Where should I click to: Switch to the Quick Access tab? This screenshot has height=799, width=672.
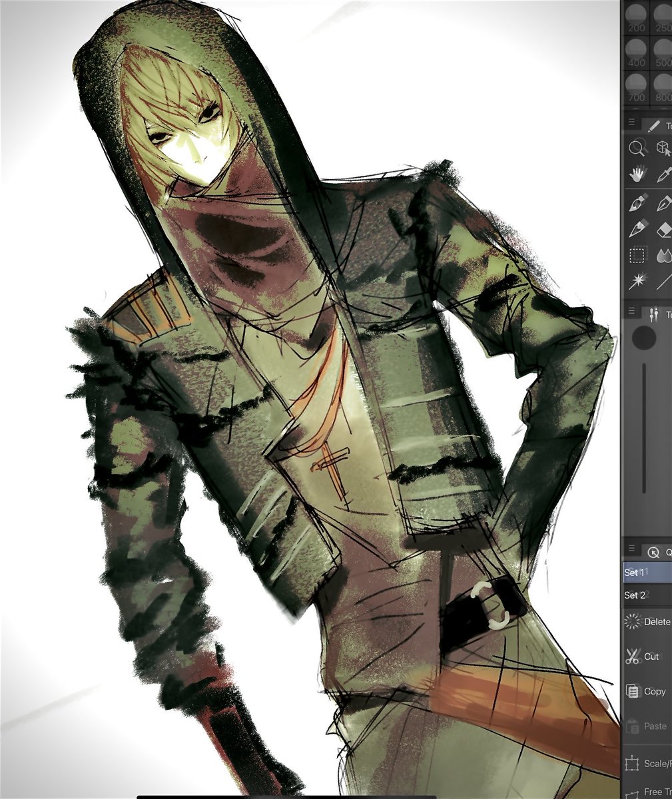pos(658,551)
